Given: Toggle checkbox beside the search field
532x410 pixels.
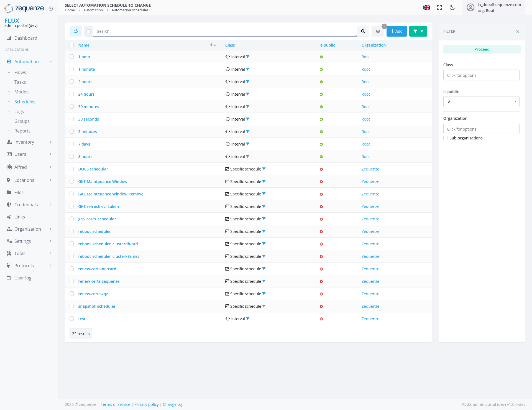Looking at the screenshot, I should (88, 32).
